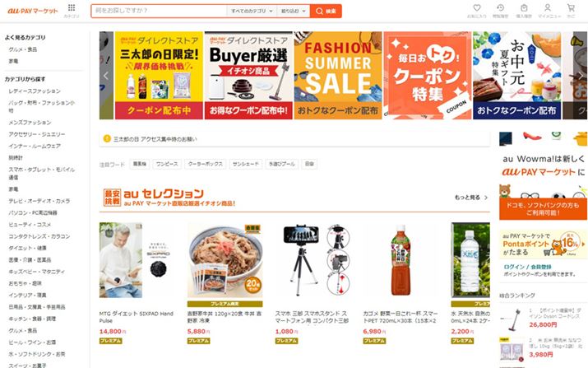Viewport: 588px width, 368px height.
Task: Open the category grid icon
Action: click(x=72, y=8)
